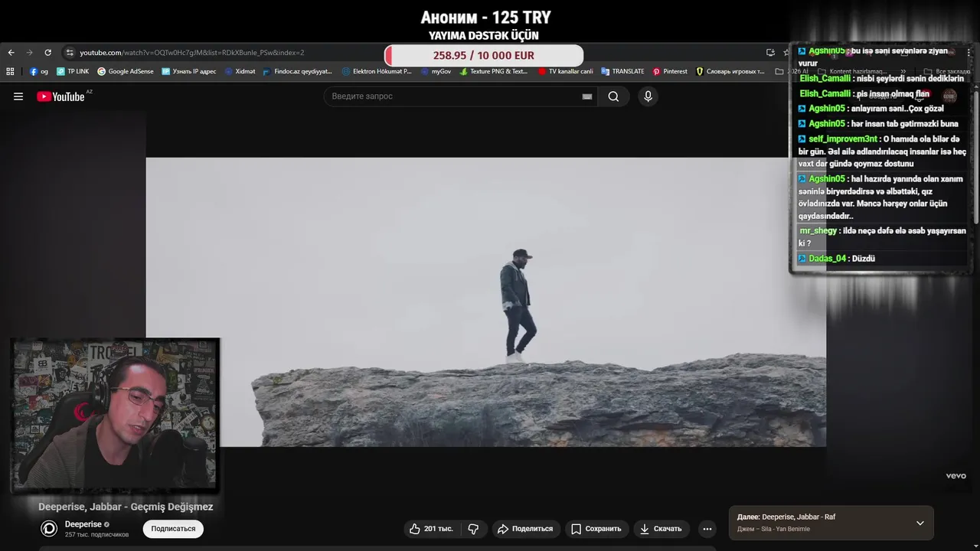Open the Pinterest bookmark
This screenshot has height=551, width=980.
670,71
